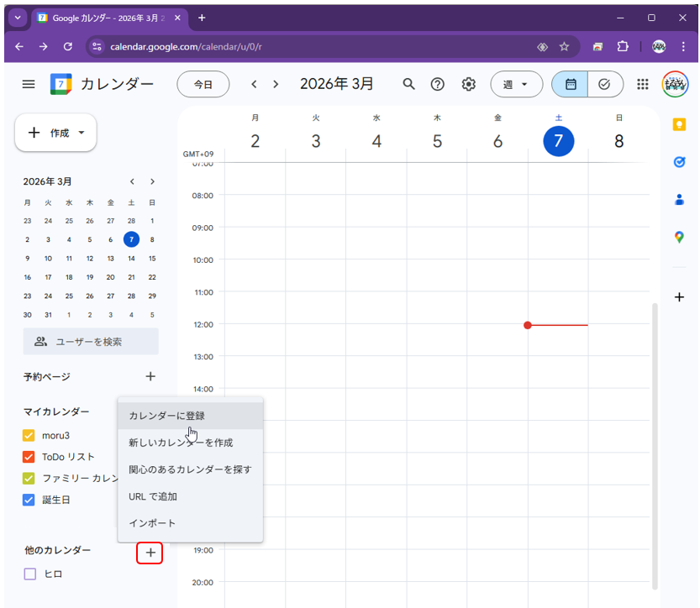This screenshot has height=608, width=700.
Task: Switch to the tasks view toggle
Action: (604, 84)
